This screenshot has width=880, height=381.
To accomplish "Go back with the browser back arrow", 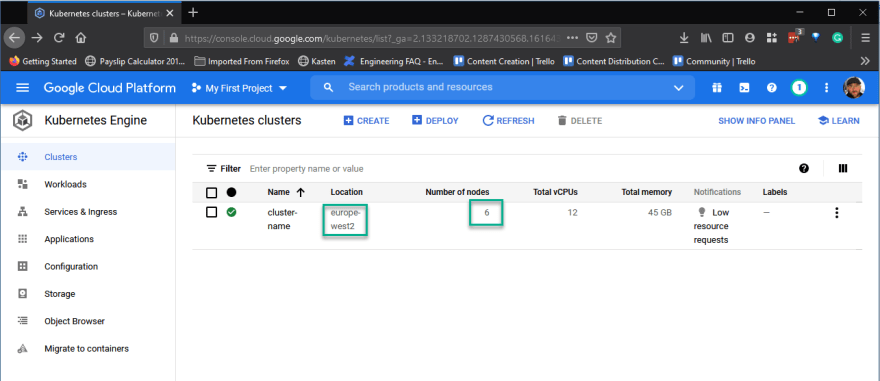I will coord(14,38).
